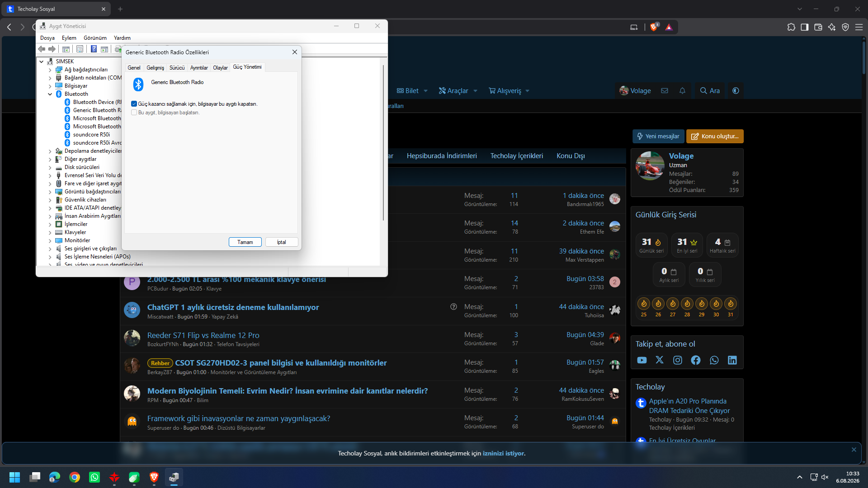Switch to the Olaylar tab
The width and height of the screenshot is (868, 488).
[220, 68]
